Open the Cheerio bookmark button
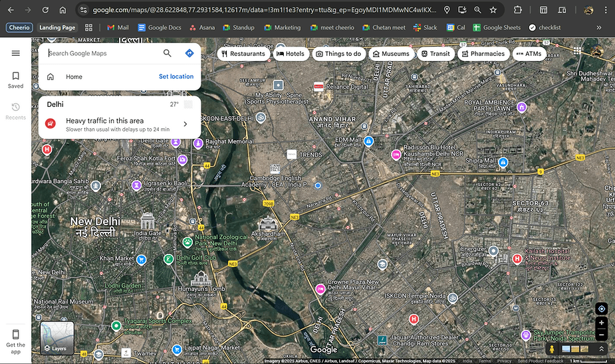The height and width of the screenshot is (364, 615). [x=19, y=27]
